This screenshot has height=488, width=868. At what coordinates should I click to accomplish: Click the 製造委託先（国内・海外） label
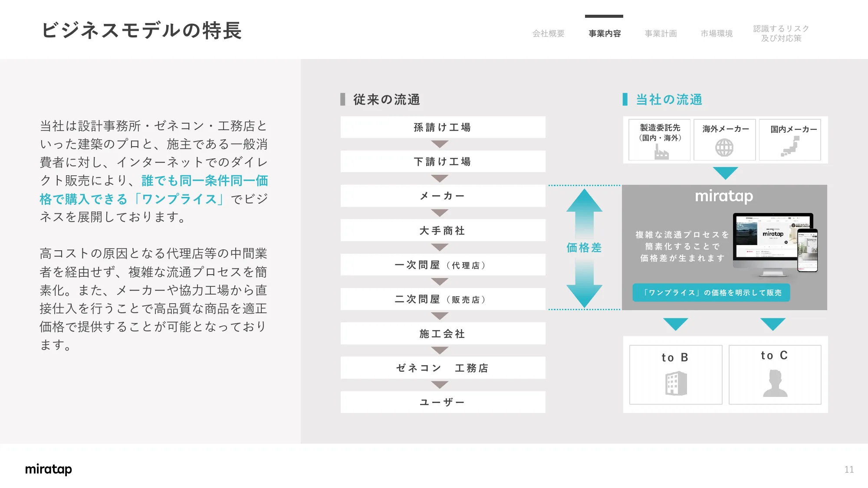pos(660,133)
